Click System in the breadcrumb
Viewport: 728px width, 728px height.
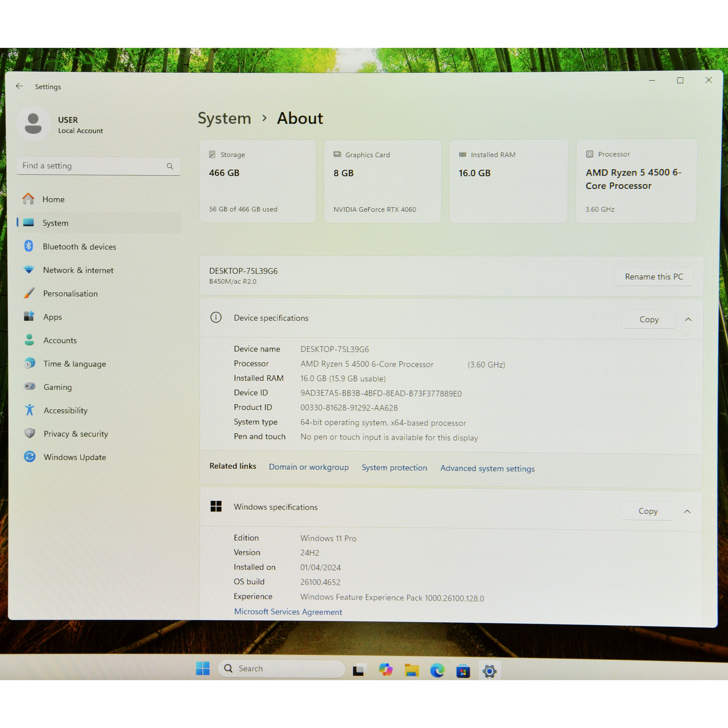point(224,118)
